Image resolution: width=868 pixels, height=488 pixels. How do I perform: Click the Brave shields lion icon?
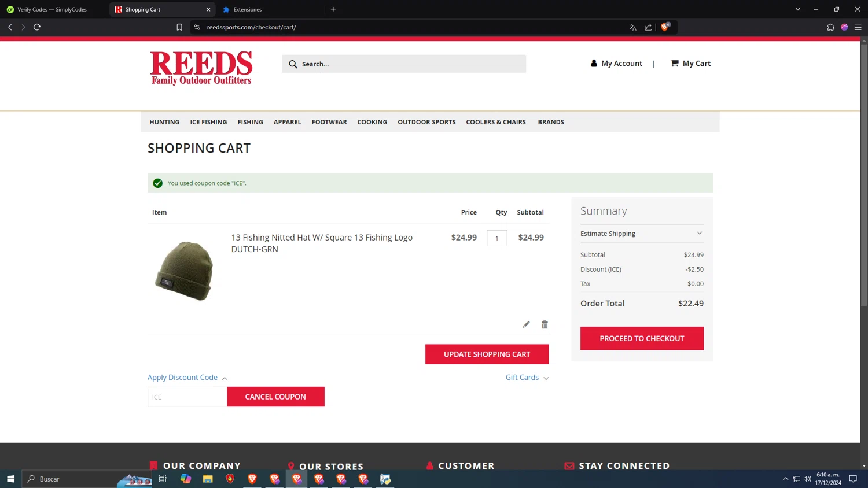(665, 27)
